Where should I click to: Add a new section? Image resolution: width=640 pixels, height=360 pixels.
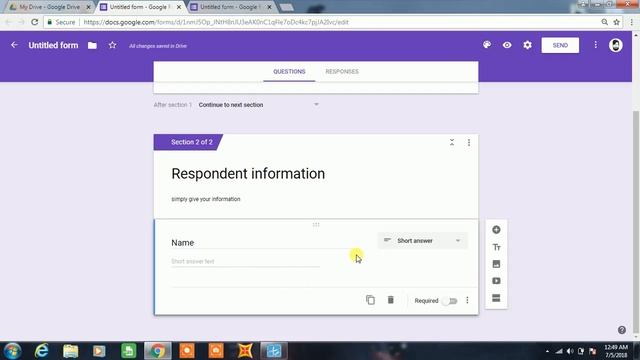[496, 298]
